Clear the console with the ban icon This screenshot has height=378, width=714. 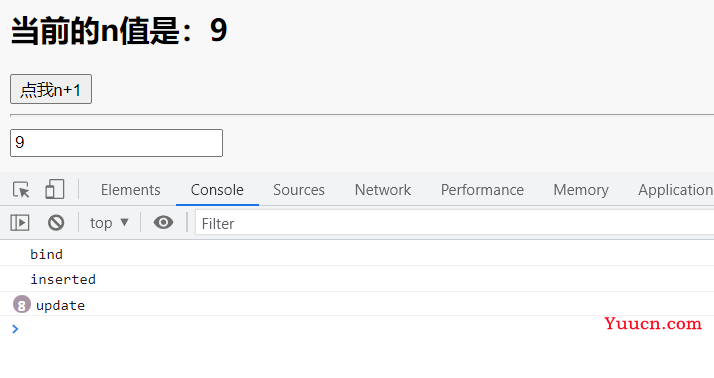56,223
